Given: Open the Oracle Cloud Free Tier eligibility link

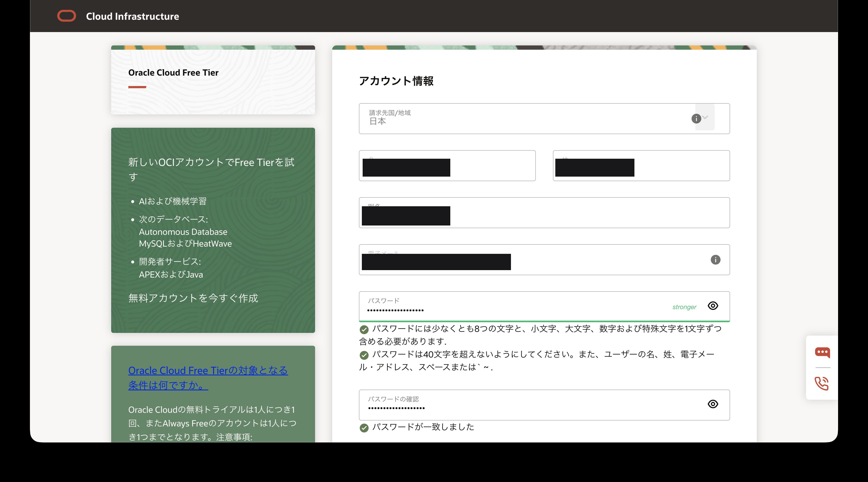Looking at the screenshot, I should click(208, 378).
